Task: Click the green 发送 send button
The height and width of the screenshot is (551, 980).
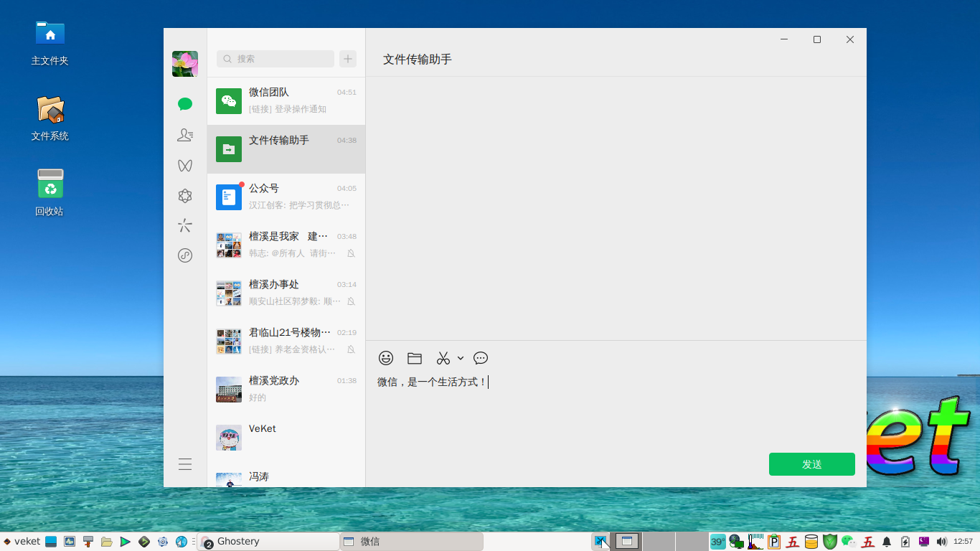Action: pos(812,464)
